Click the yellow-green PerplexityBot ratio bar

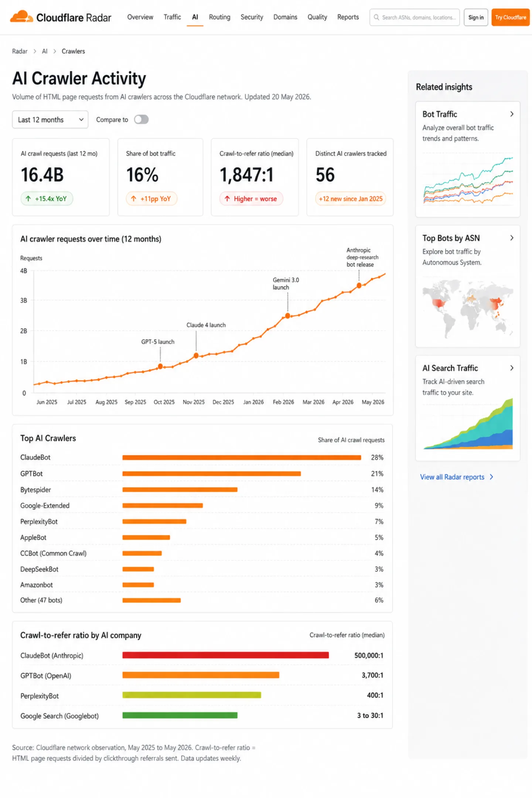click(x=192, y=695)
